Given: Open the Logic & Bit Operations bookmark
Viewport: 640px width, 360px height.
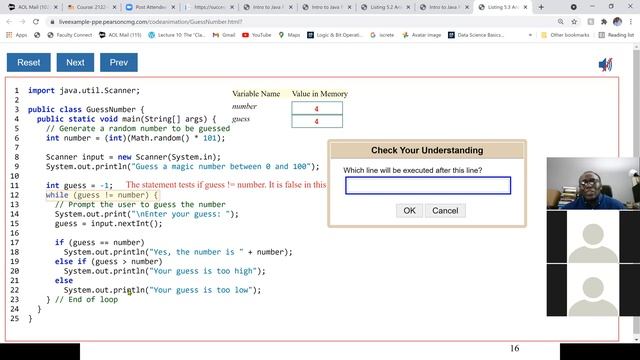Looking at the screenshot, I should [x=335, y=35].
